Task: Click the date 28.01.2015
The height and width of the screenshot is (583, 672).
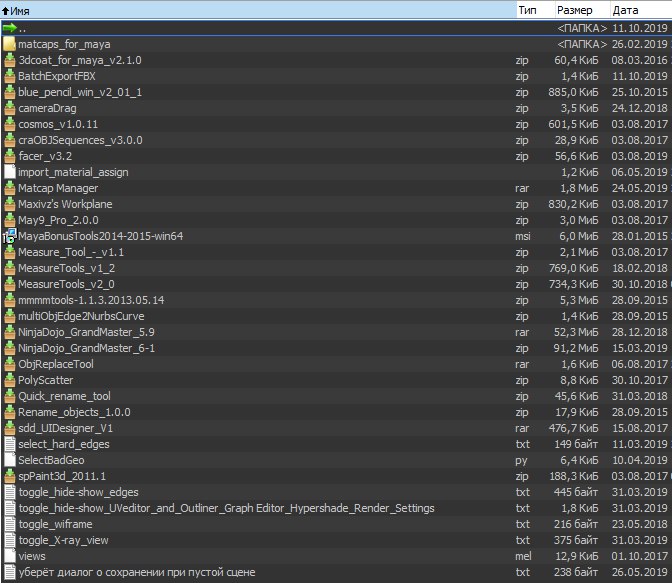Action: [x=639, y=236]
